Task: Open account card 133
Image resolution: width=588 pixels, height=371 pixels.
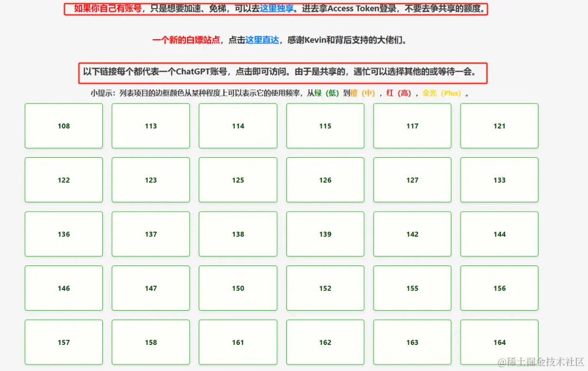Action: [x=499, y=180]
